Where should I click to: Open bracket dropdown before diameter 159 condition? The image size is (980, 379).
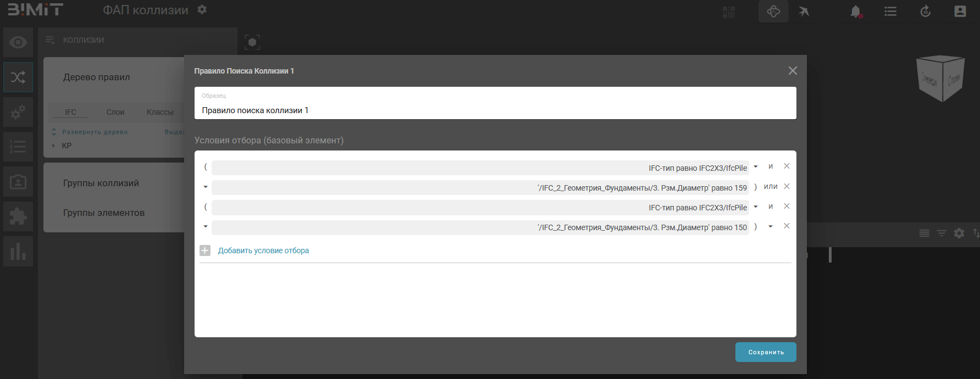point(206,187)
